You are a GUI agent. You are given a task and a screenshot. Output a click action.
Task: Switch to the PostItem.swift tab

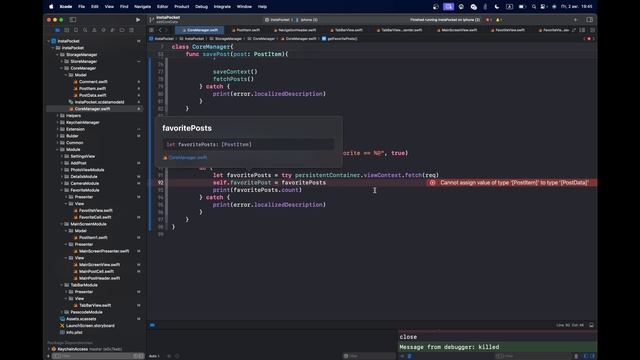click(x=246, y=30)
